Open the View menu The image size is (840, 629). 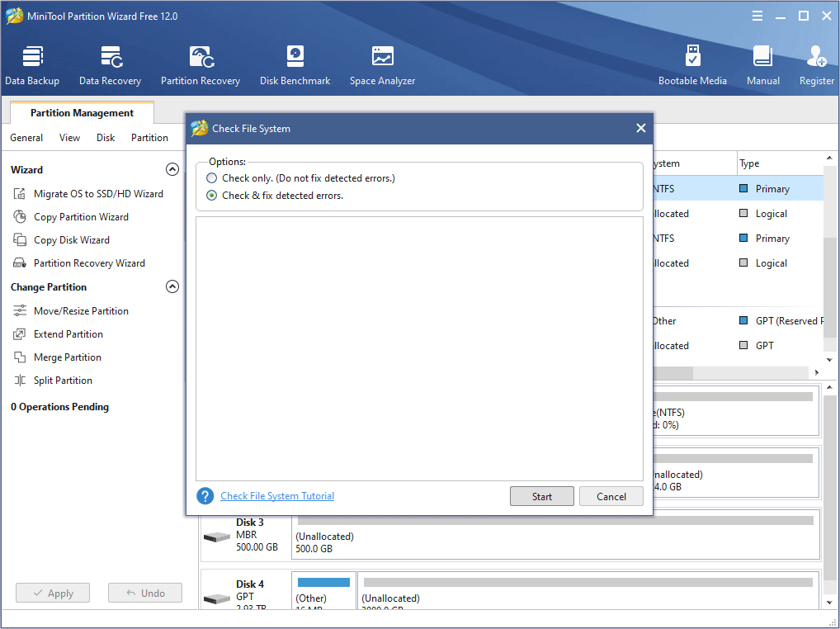(69, 138)
